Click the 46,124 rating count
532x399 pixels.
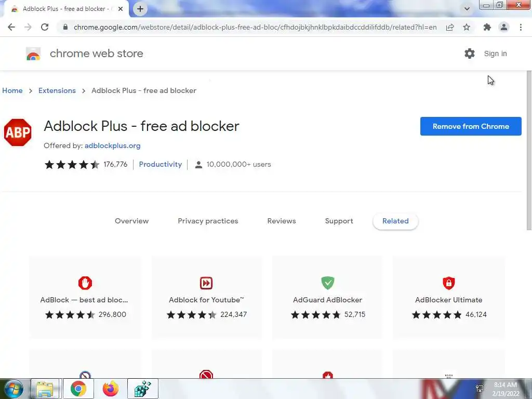click(x=476, y=314)
